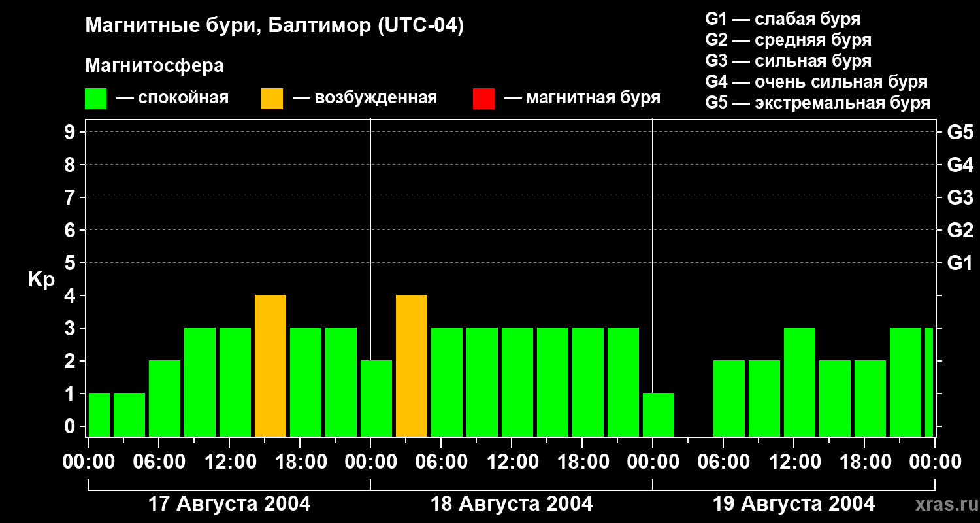Click the Kp 1 bar starting 19 August
Screen dimensions: 980x523
[659, 414]
